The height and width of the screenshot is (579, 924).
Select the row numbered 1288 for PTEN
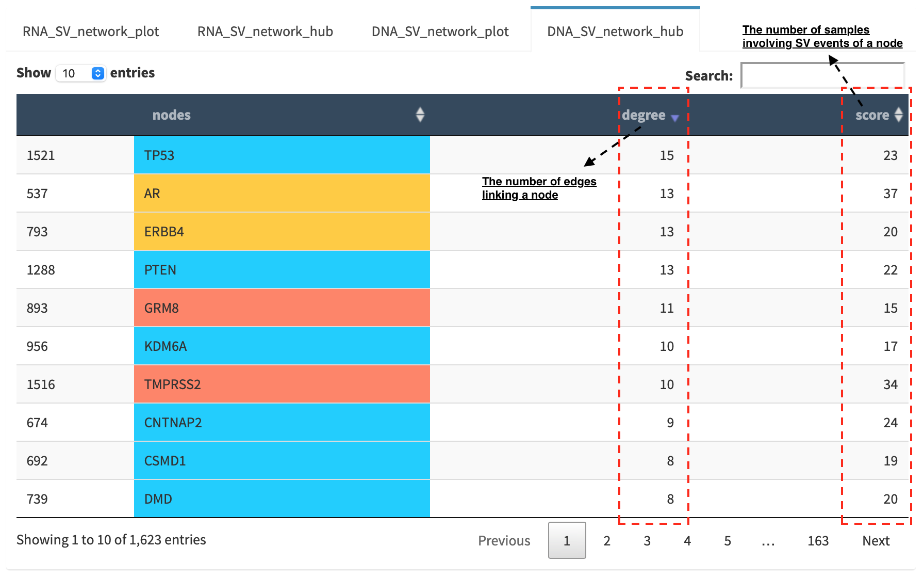(x=462, y=269)
